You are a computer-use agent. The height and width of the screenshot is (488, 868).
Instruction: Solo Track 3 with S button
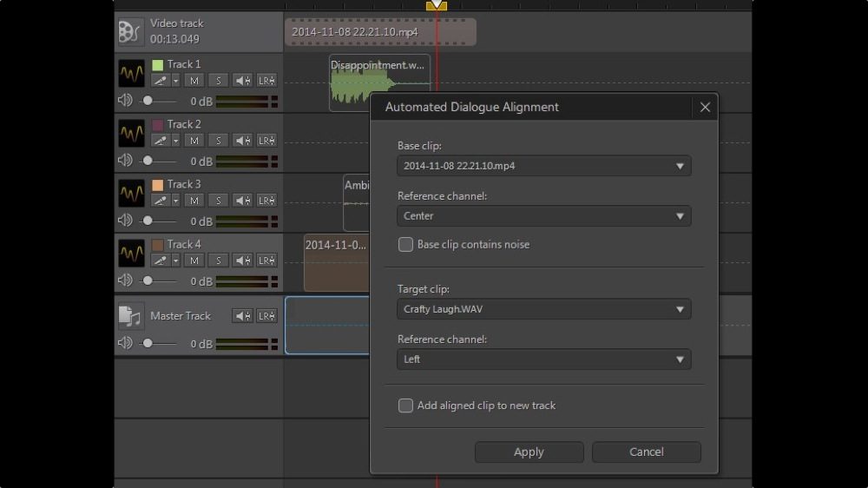218,201
